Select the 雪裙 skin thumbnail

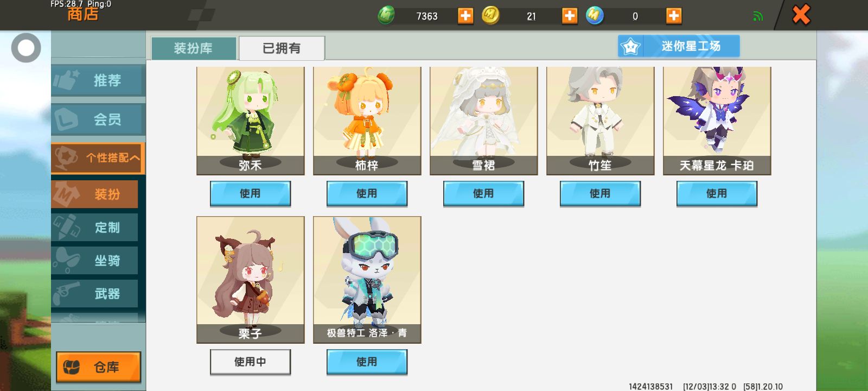click(483, 121)
